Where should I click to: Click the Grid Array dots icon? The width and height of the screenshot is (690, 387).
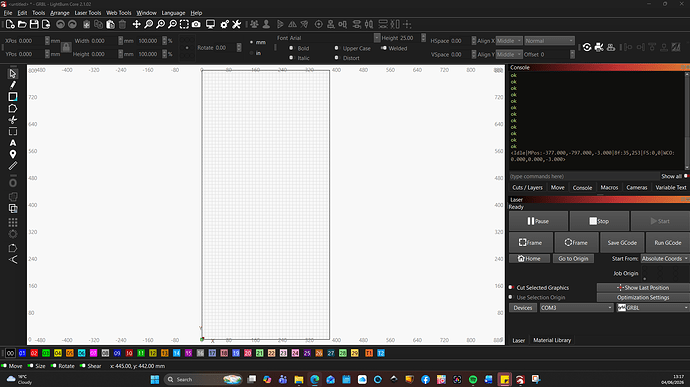pyautogui.click(x=13, y=222)
